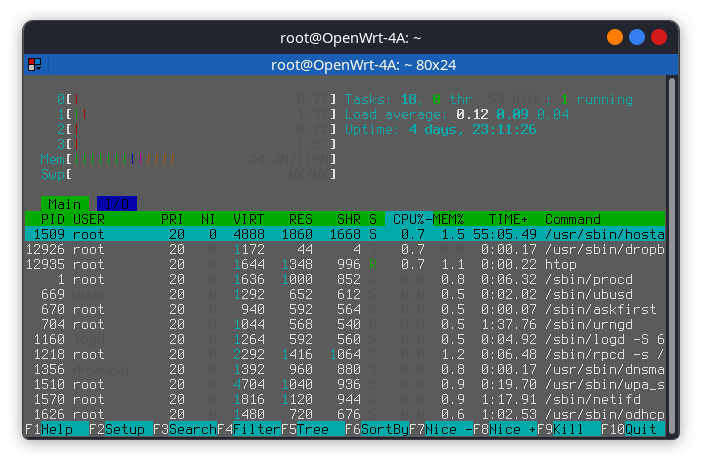Click F4 Filter in the function bar
Screen dimensions: 702x464
pyautogui.click(x=249, y=429)
